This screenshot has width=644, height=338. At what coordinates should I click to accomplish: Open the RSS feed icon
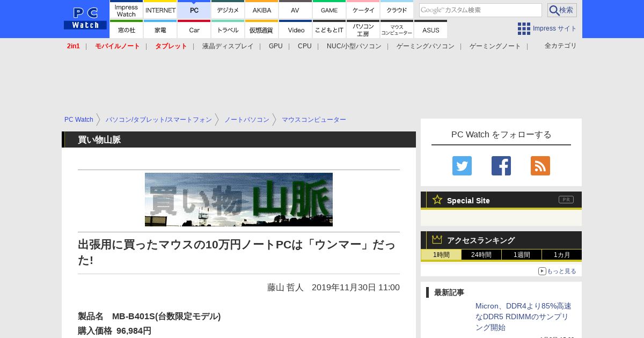pos(540,166)
